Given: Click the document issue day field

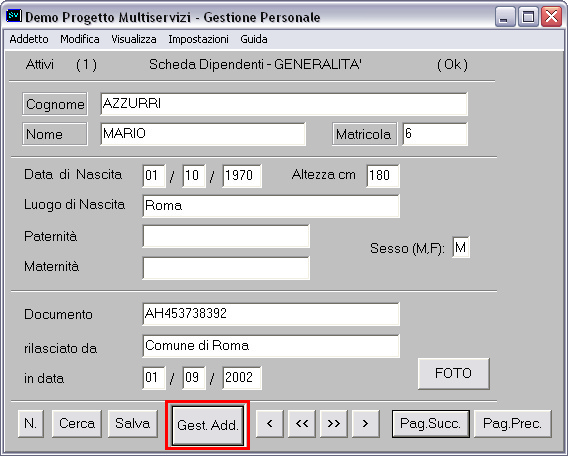Looking at the screenshot, I should [154, 378].
